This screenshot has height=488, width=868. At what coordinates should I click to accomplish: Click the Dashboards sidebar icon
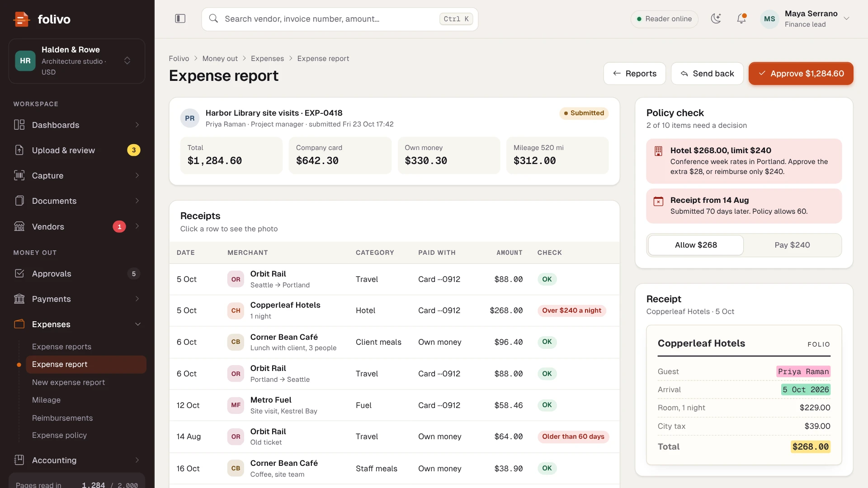(x=19, y=125)
